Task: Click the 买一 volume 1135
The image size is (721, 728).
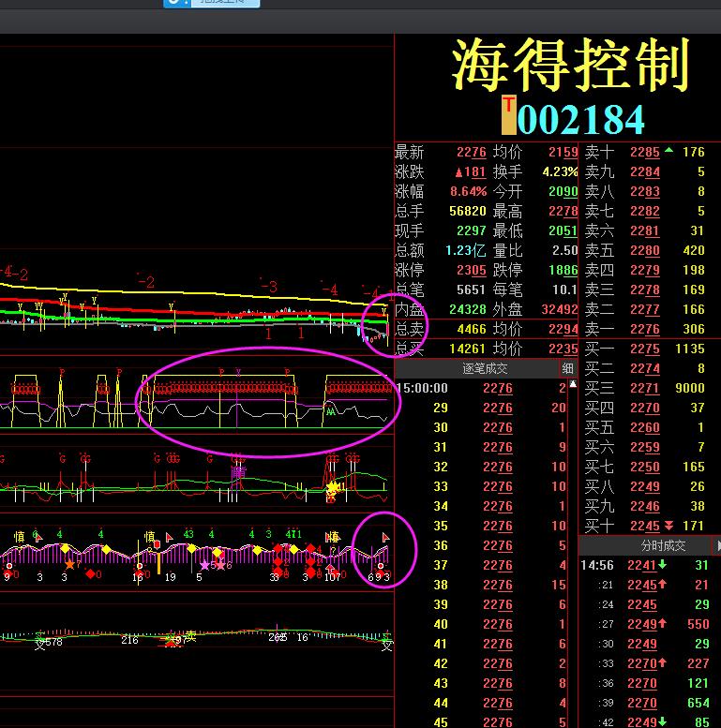Action: [690, 349]
